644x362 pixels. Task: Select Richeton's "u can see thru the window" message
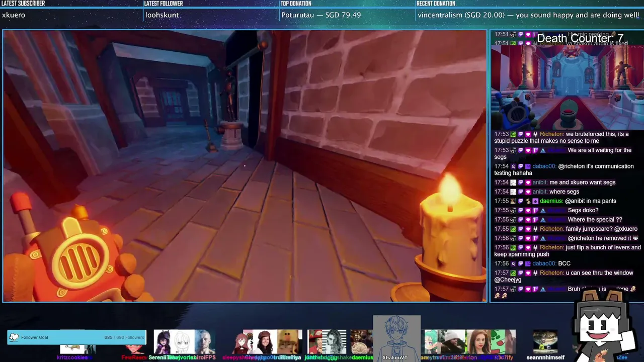pos(567,276)
